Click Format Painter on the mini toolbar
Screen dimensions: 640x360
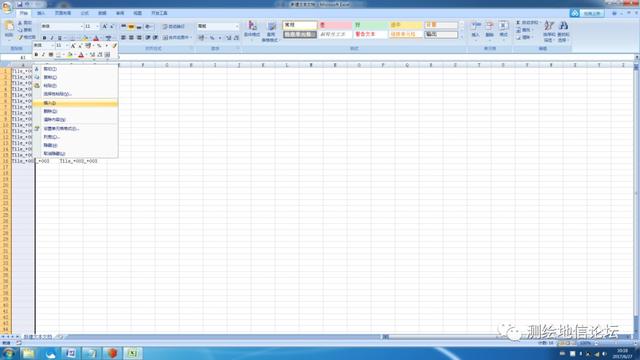(115, 46)
